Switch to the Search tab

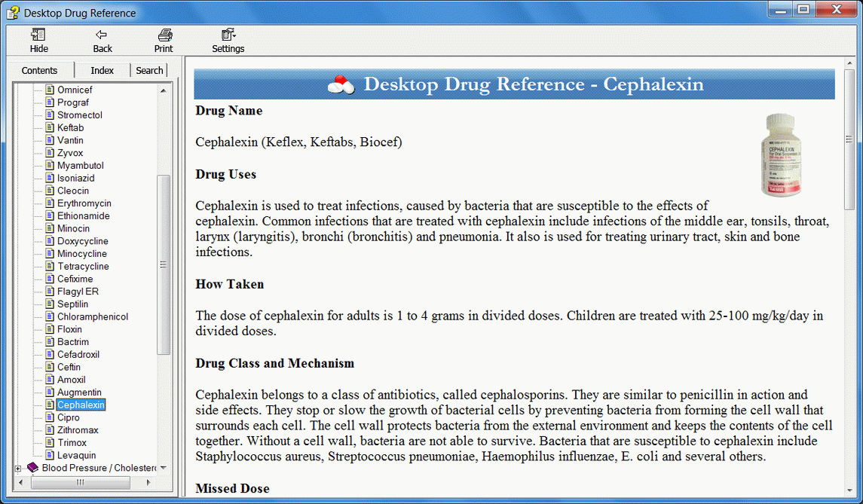point(148,69)
